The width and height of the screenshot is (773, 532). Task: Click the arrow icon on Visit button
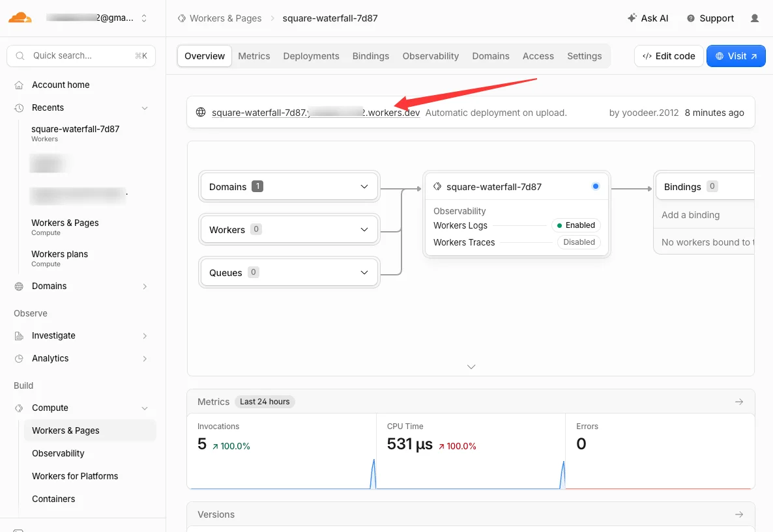754,56
